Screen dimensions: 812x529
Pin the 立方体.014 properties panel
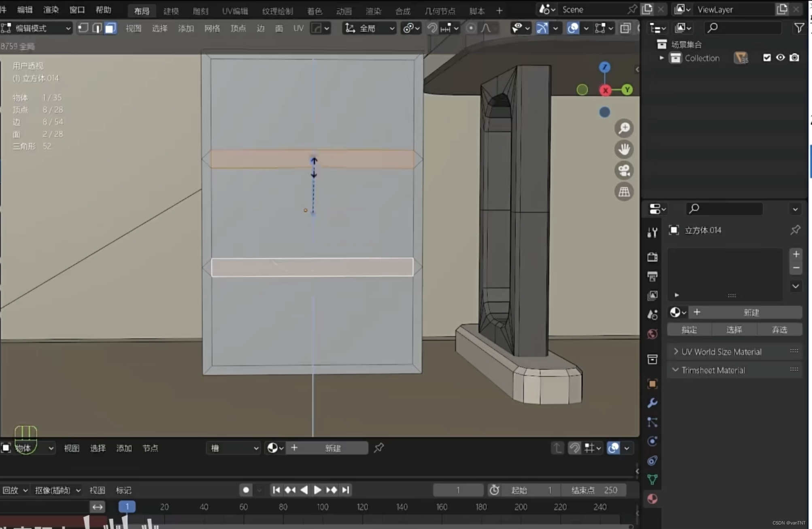[x=795, y=230]
